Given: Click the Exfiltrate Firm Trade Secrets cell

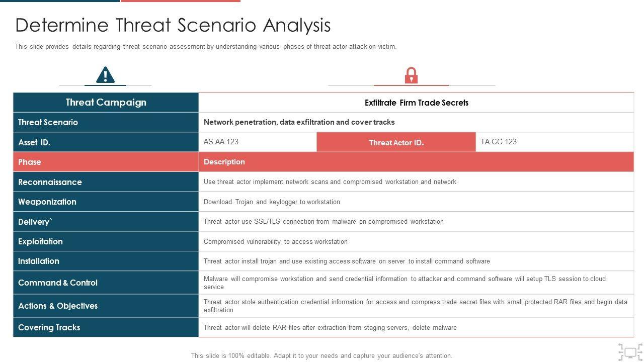Looking at the screenshot, I should click(416, 103).
